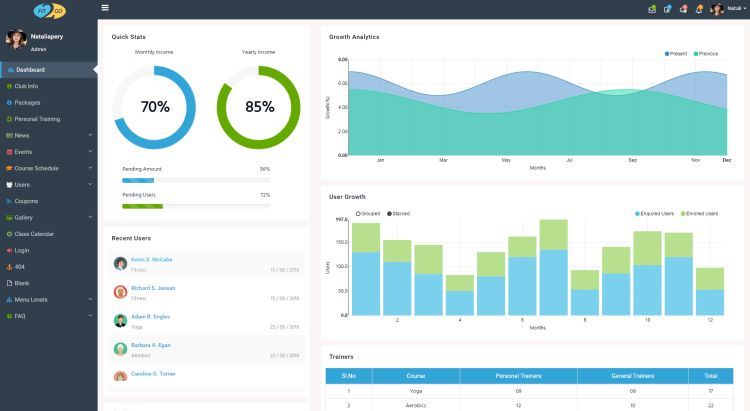Image resolution: width=750 pixels, height=411 pixels.
Task: Click the Club Info sidebar icon
Action: 9,86
